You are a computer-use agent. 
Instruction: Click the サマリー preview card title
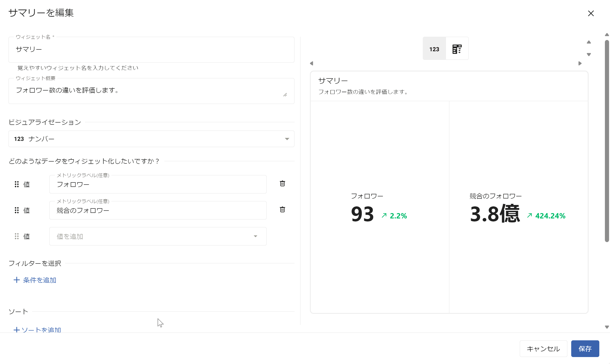(333, 81)
